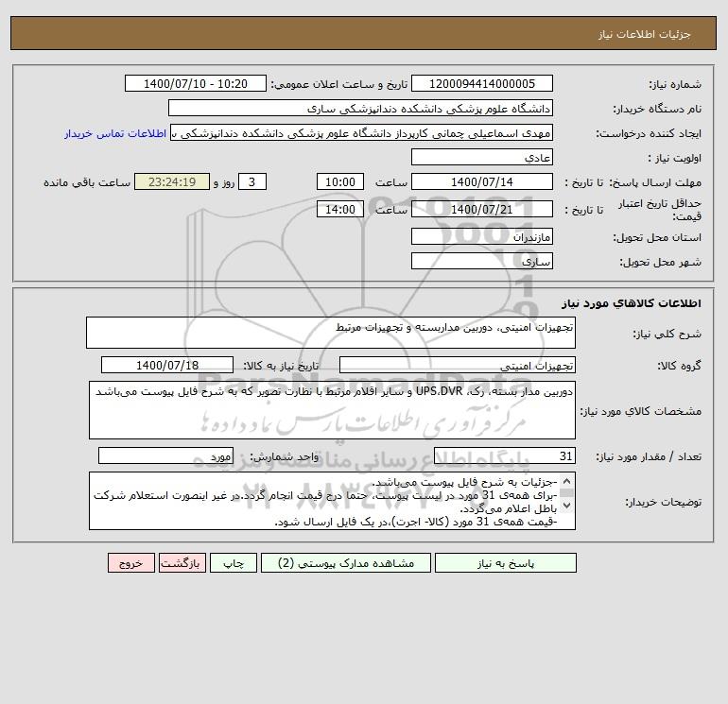Click delivery province field مازندران
This screenshot has width=728, height=704.
coord(482,236)
